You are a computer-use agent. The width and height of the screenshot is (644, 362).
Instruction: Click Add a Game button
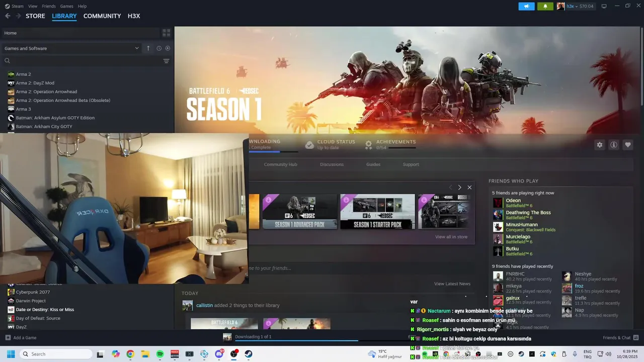(x=21, y=338)
